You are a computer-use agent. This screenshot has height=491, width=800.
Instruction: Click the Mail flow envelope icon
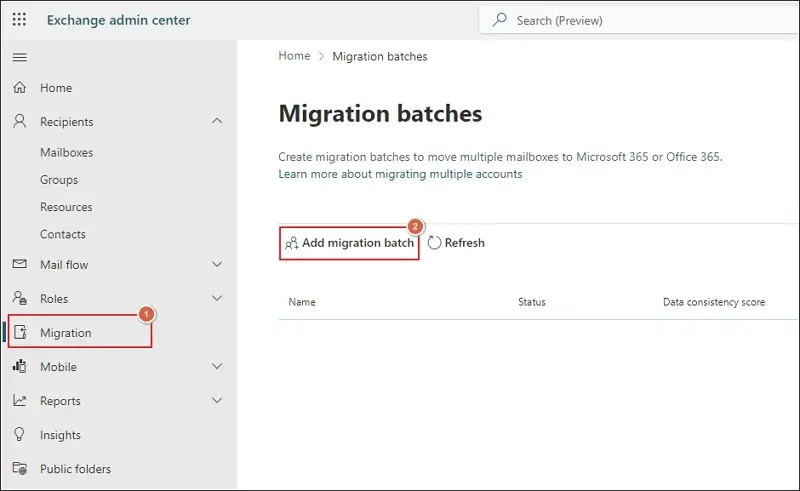pyautogui.click(x=19, y=264)
